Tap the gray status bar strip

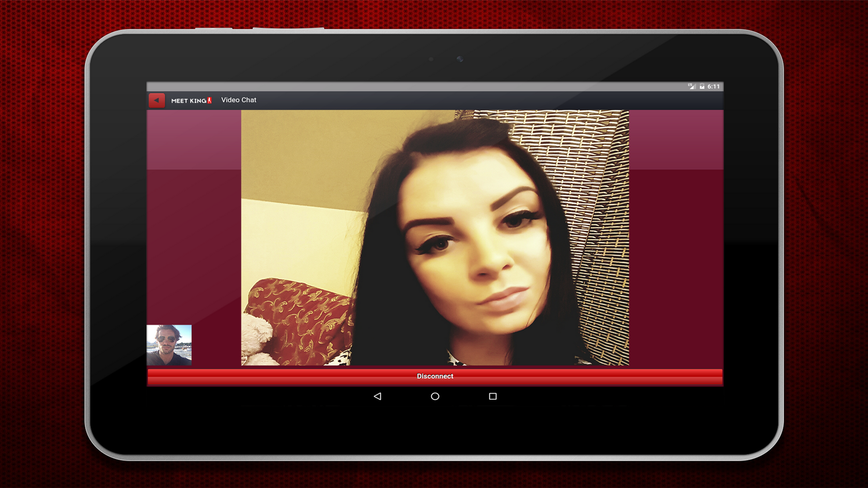click(x=413, y=86)
